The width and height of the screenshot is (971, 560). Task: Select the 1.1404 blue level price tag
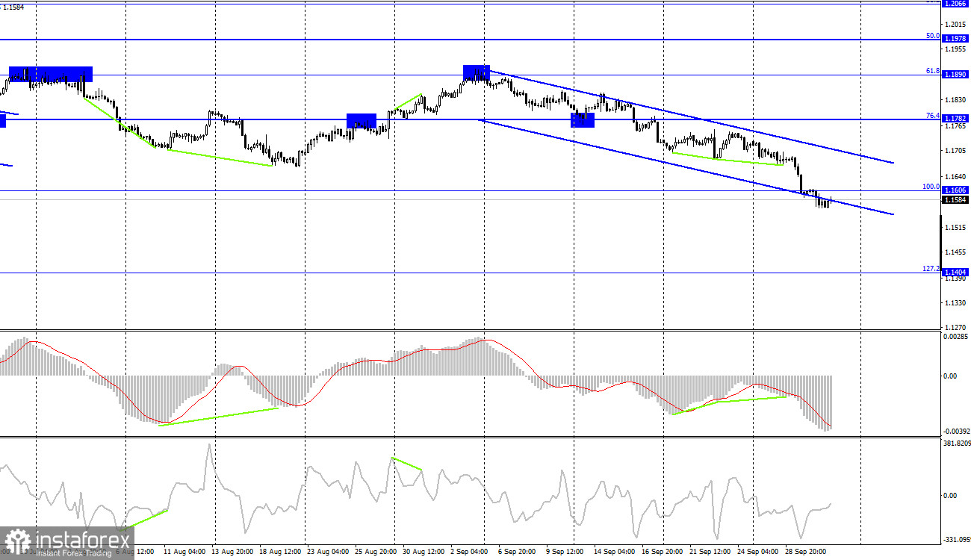point(956,273)
